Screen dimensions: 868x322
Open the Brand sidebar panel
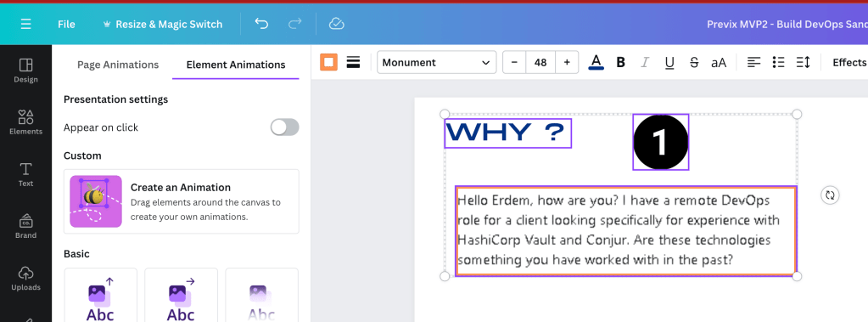pyautogui.click(x=25, y=226)
